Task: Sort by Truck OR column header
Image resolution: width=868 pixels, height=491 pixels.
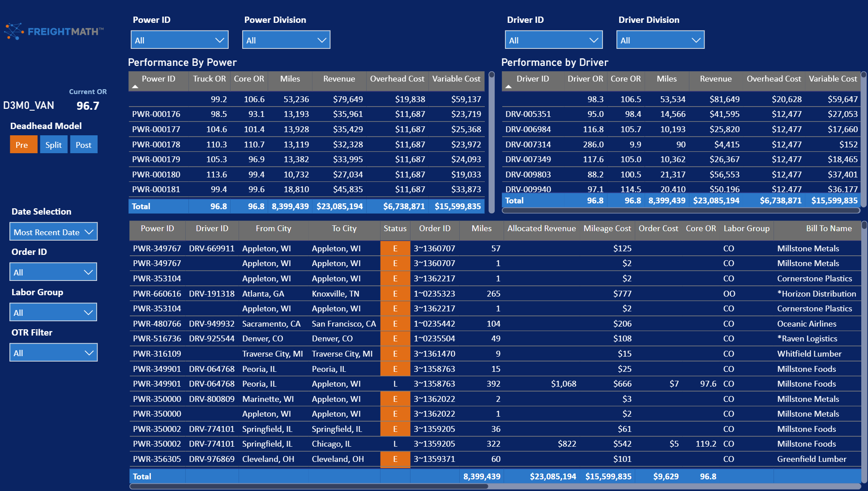Action: click(210, 79)
